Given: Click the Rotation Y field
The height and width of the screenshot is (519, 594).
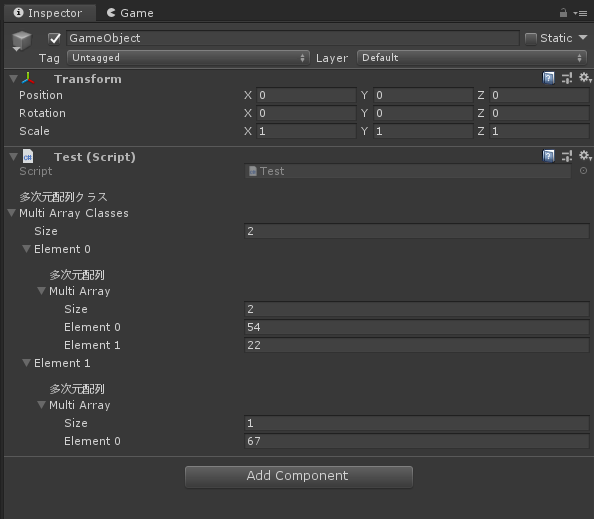Looking at the screenshot, I should coord(423,113).
